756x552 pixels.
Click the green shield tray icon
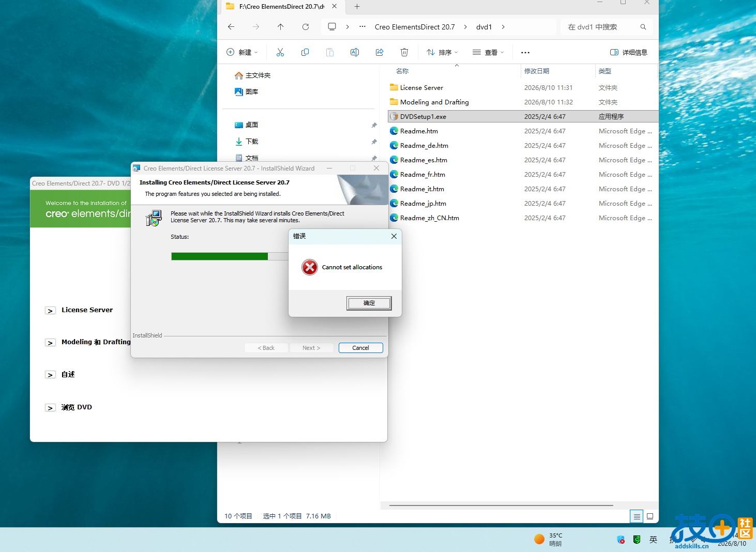[x=637, y=540]
